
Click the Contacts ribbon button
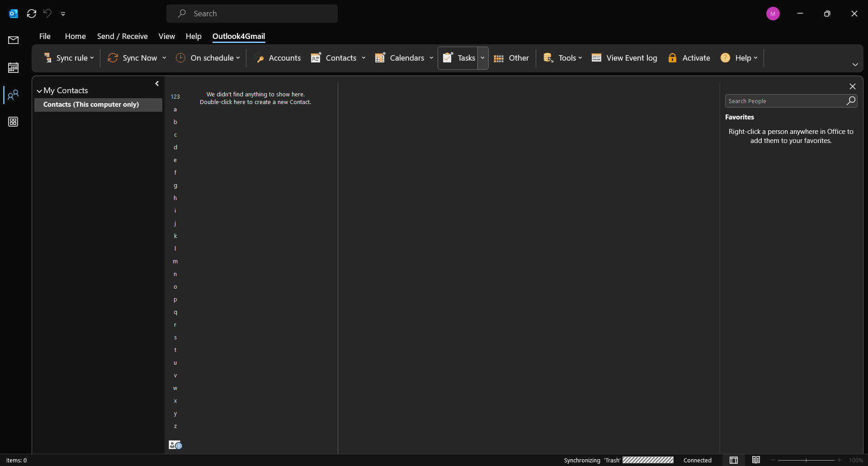tap(334, 58)
